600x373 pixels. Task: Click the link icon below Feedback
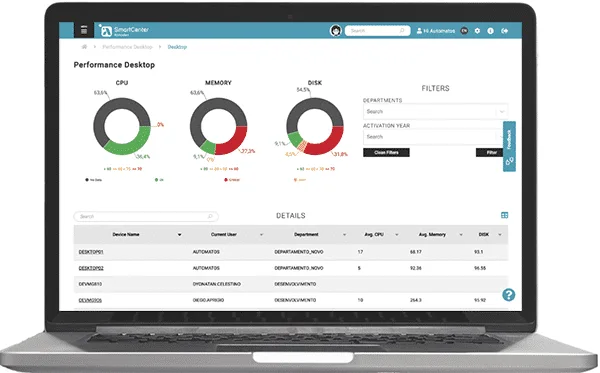coord(509,162)
